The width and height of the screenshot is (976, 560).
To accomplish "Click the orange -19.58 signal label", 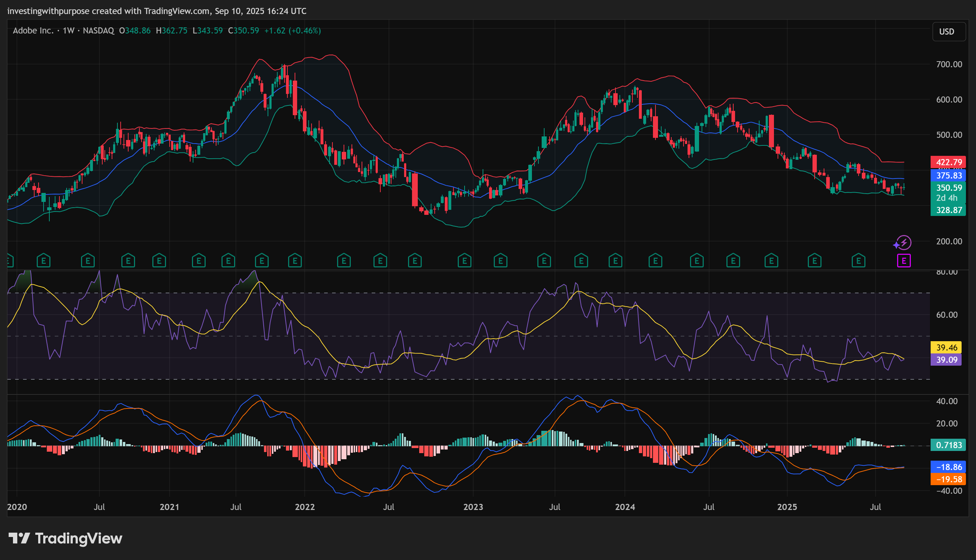I will coord(948,479).
